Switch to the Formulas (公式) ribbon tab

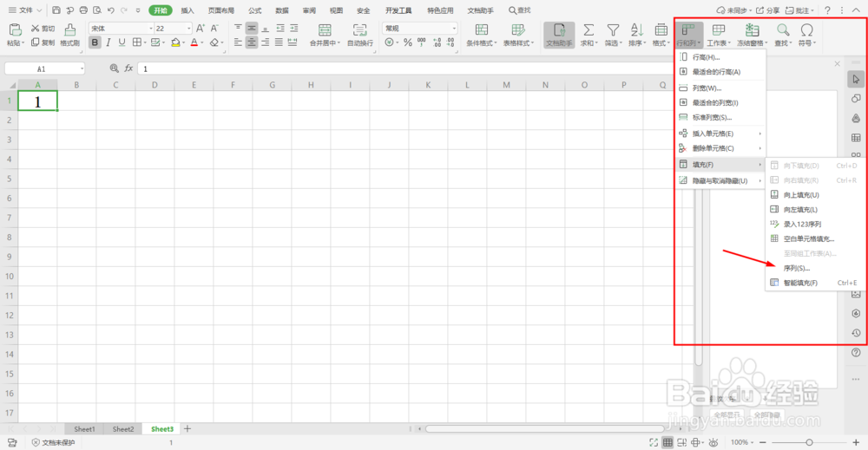[254, 10]
